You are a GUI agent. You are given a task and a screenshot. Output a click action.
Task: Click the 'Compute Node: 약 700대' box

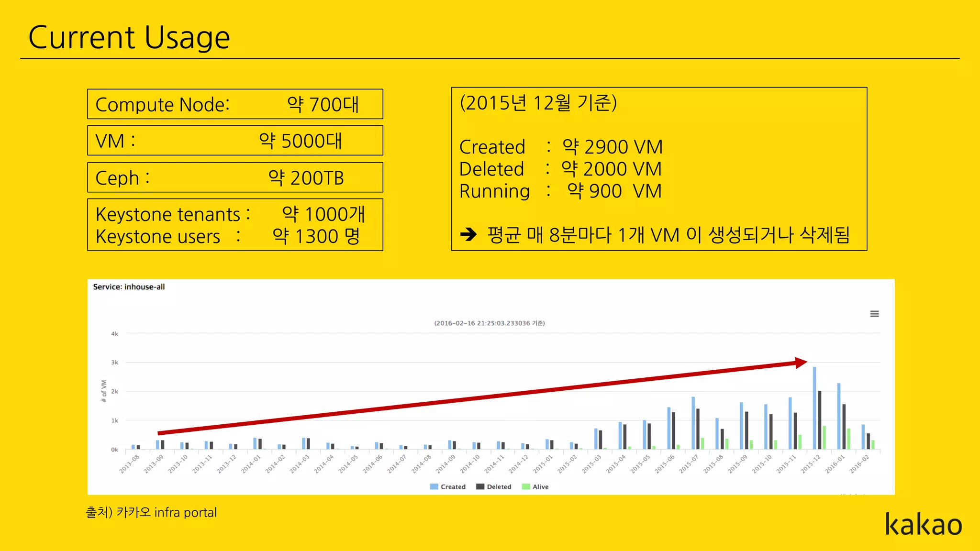click(x=235, y=104)
